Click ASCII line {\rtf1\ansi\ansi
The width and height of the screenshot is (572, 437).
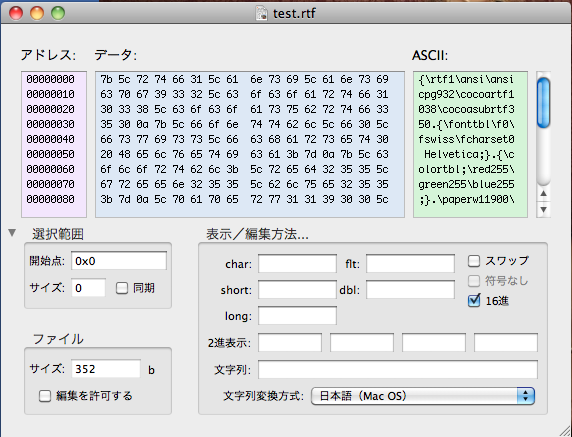pyautogui.click(x=466, y=79)
